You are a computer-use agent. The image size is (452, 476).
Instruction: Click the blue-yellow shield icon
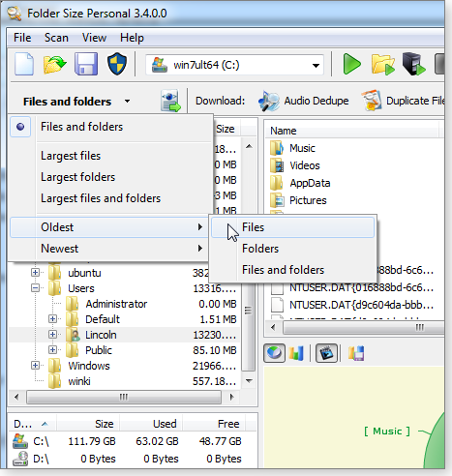(117, 64)
